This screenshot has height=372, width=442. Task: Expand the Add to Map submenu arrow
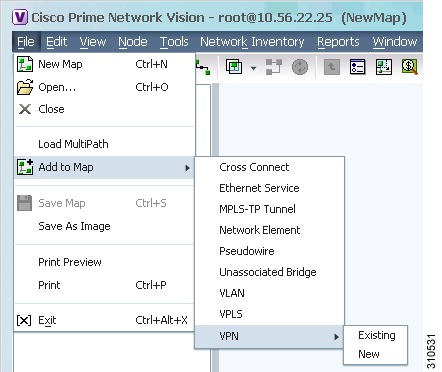pos(188,168)
